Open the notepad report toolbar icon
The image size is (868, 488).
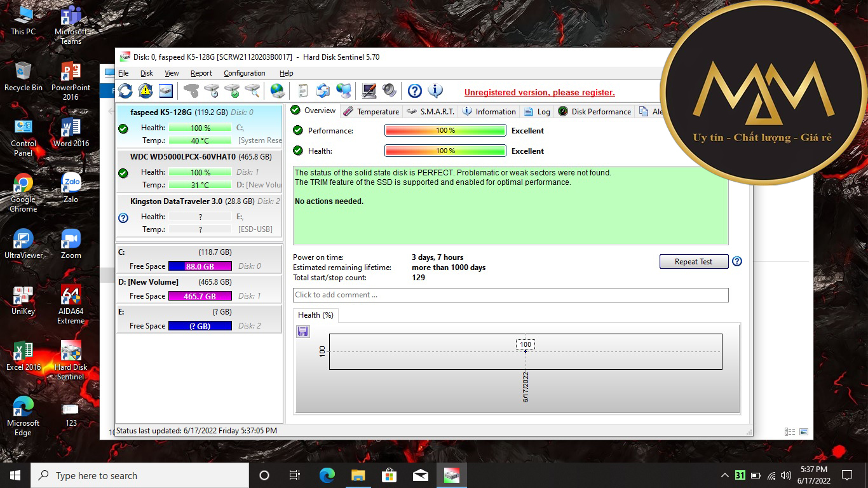303,91
